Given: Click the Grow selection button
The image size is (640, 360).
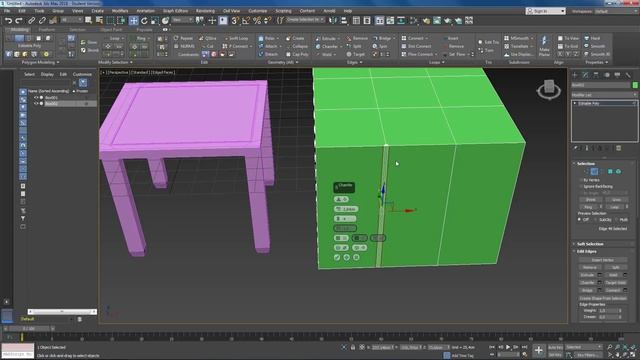Looking at the screenshot, I should tap(616, 200).
